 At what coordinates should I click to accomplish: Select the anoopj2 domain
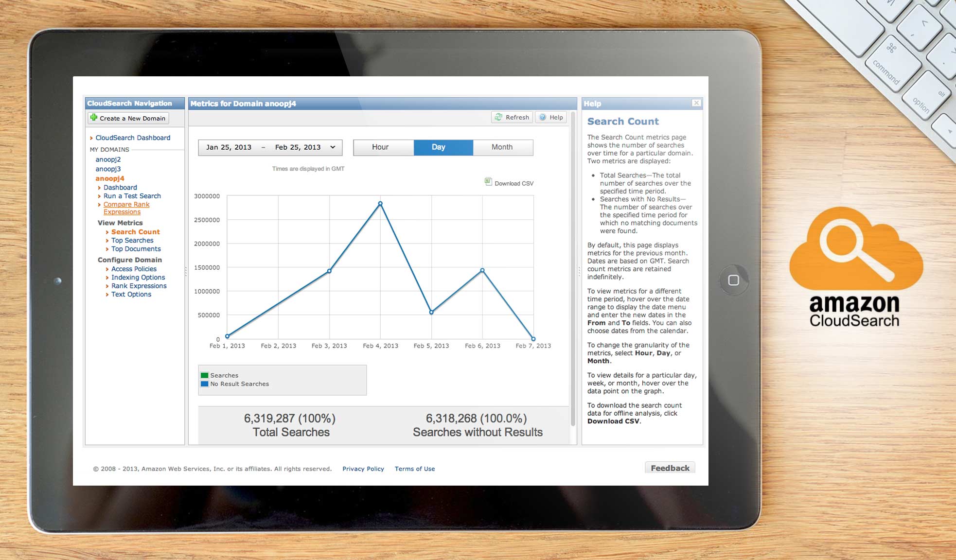point(107,159)
